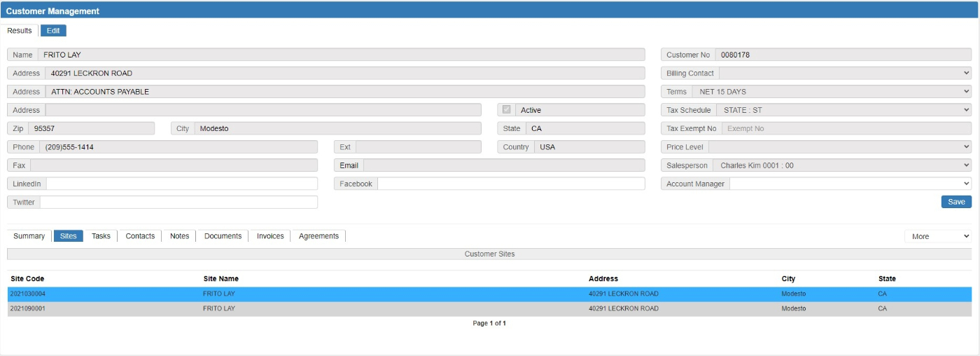Expand the Tax Schedule dropdown
980x356 pixels.
pos(844,110)
